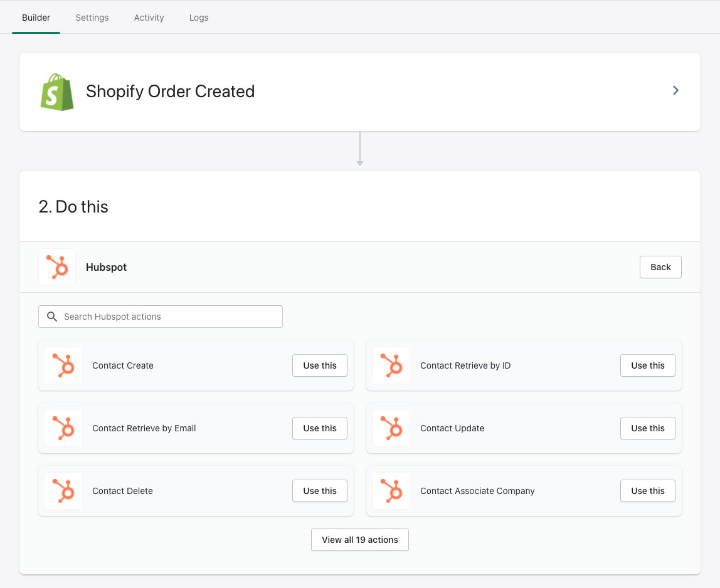Click the Hubspot icon on Contact Create card

coord(63,365)
